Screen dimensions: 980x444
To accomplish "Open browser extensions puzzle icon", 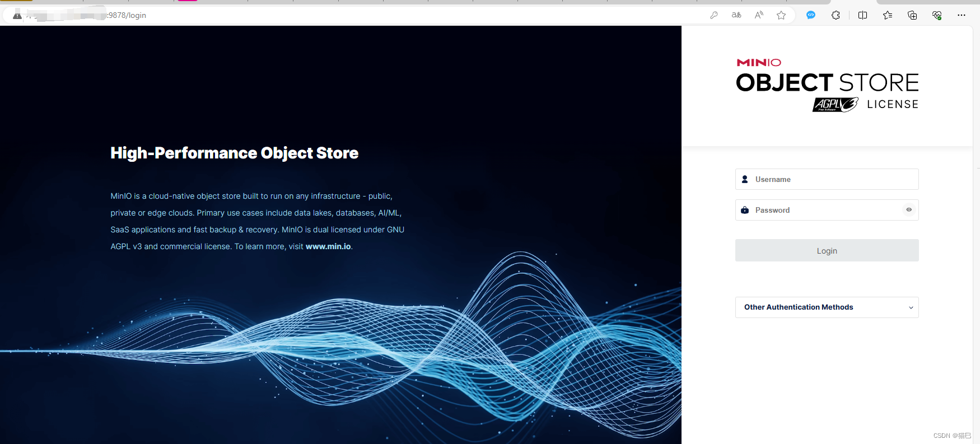I will [x=836, y=15].
